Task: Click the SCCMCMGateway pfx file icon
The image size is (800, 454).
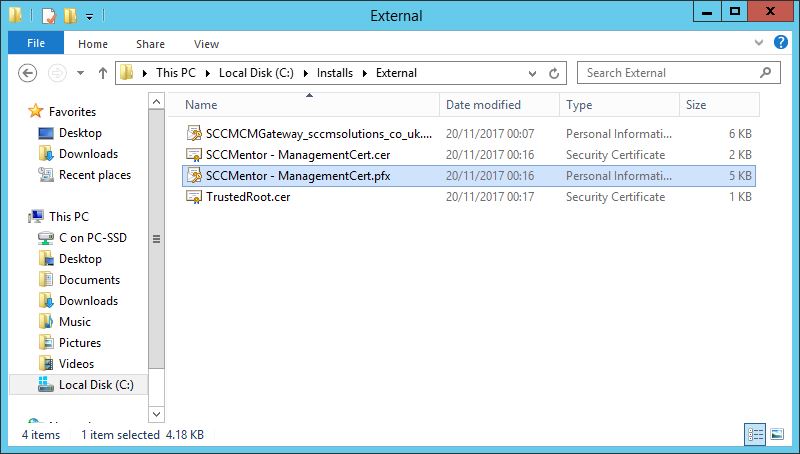Action: click(x=194, y=134)
